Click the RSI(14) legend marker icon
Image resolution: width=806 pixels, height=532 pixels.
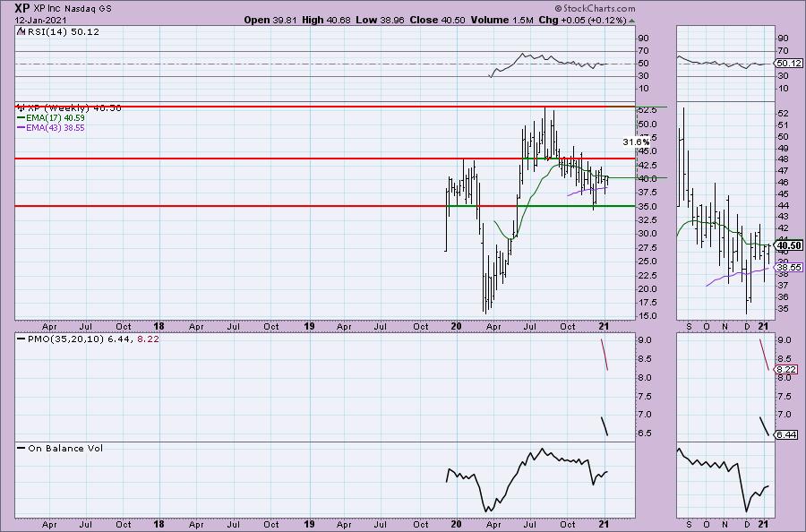coord(20,31)
